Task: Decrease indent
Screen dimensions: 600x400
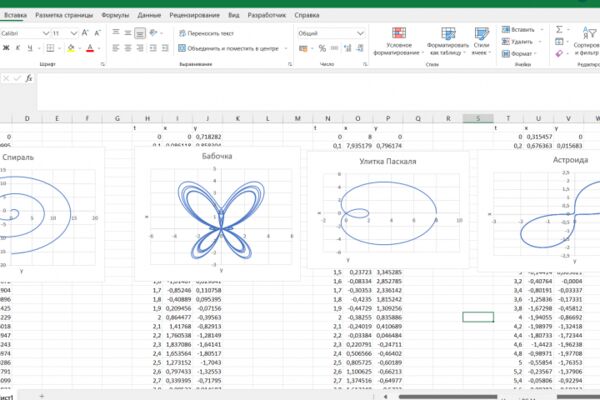Action: tap(153, 48)
